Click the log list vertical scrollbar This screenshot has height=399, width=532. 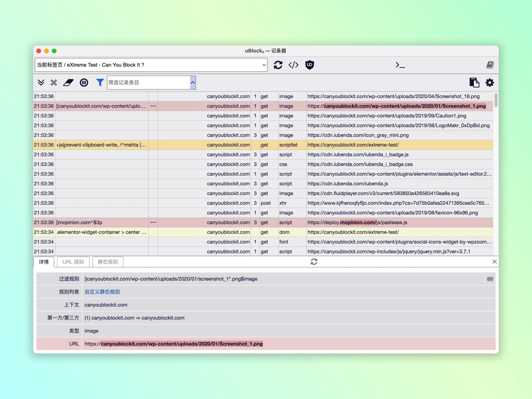point(496,100)
